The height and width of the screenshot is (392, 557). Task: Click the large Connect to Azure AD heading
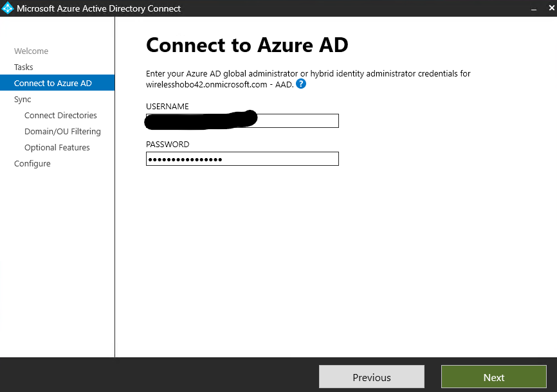tap(247, 46)
